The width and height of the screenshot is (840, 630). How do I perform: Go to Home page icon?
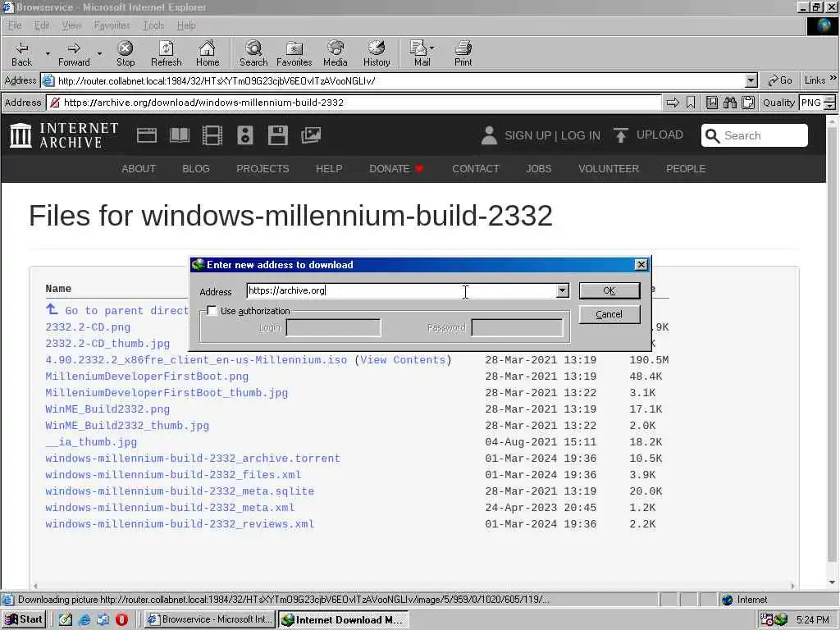coord(208,53)
